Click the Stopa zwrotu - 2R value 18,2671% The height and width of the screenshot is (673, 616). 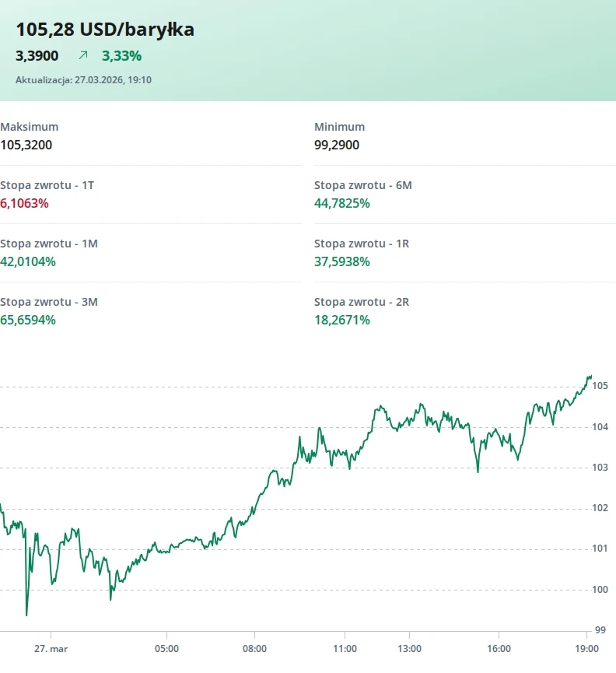(342, 321)
